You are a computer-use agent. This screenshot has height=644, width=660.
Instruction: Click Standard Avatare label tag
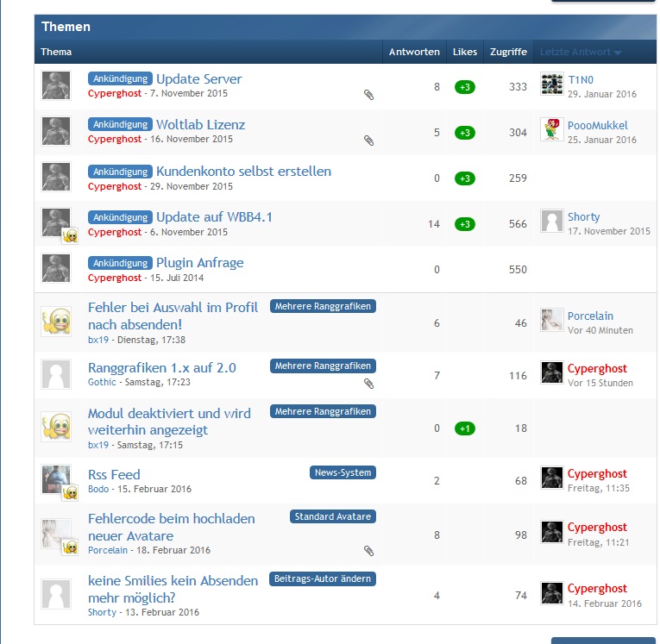pyautogui.click(x=333, y=517)
